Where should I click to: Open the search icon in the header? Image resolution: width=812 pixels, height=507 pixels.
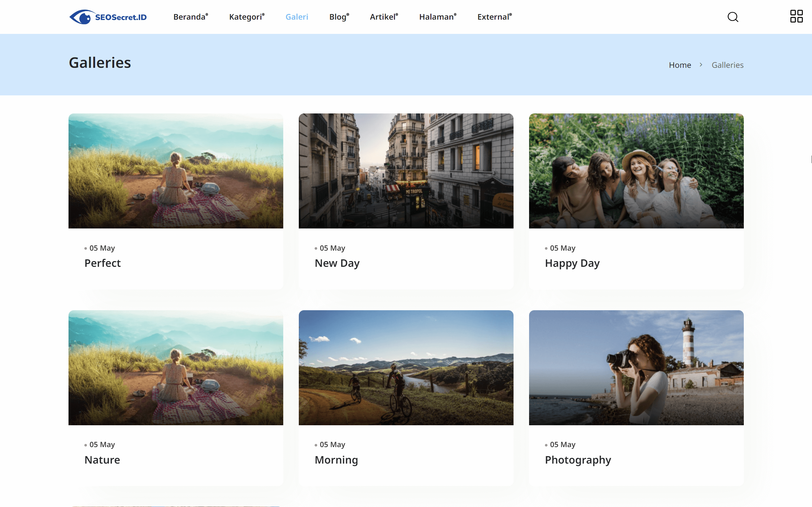tap(733, 17)
